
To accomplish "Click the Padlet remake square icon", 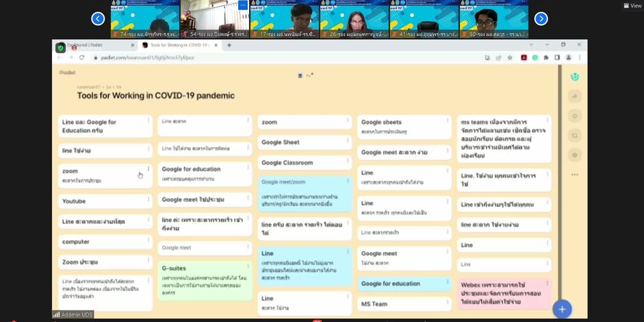I will point(575,136).
